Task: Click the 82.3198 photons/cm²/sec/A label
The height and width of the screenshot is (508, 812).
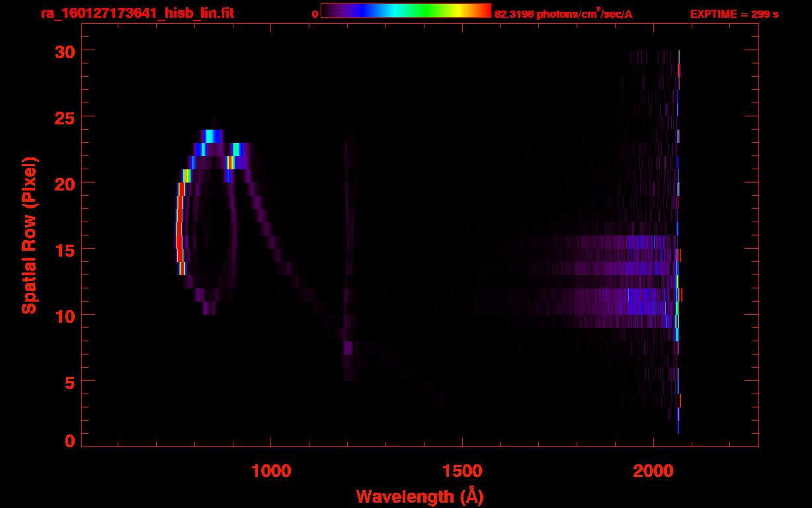Action: 563,13
